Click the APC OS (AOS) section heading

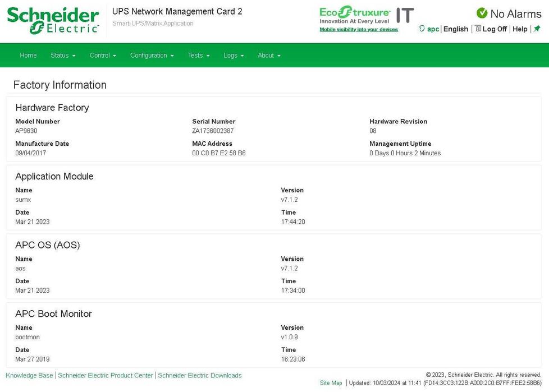coord(48,245)
